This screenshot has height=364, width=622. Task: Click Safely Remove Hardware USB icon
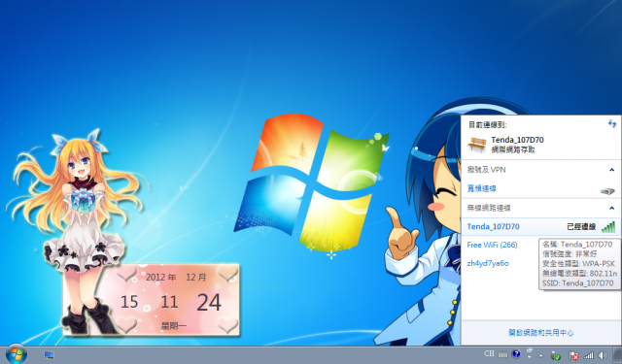[556, 355]
